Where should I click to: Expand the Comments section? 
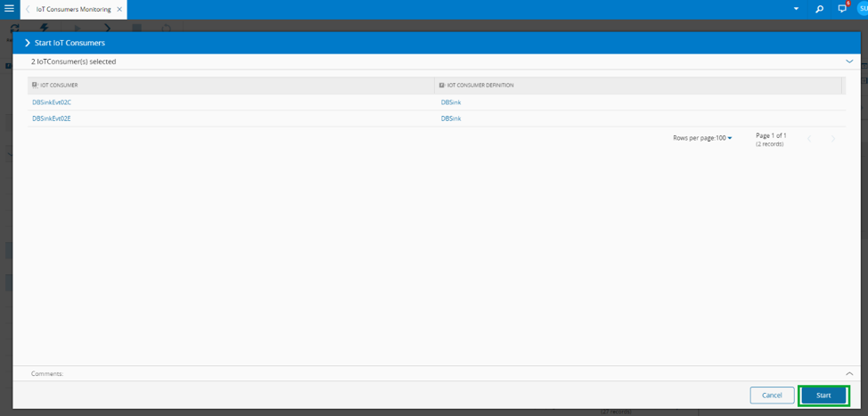coord(850,374)
